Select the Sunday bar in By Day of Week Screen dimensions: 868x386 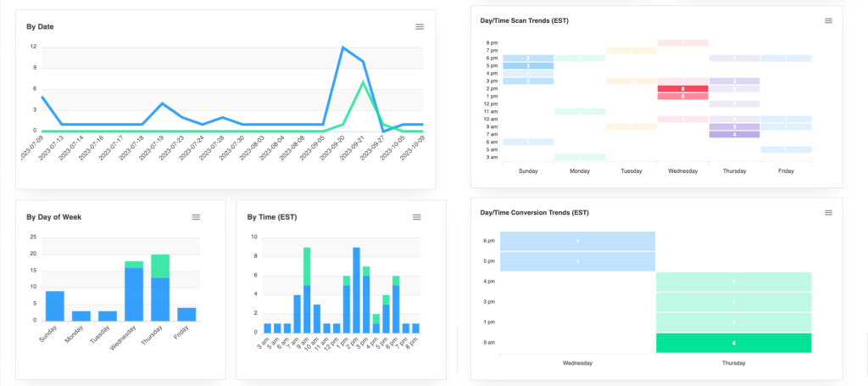point(55,305)
